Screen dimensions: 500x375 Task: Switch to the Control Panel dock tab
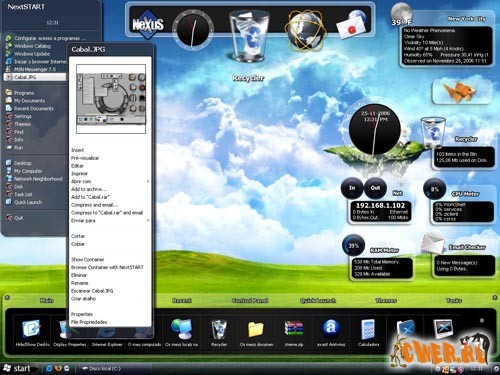tap(250, 300)
